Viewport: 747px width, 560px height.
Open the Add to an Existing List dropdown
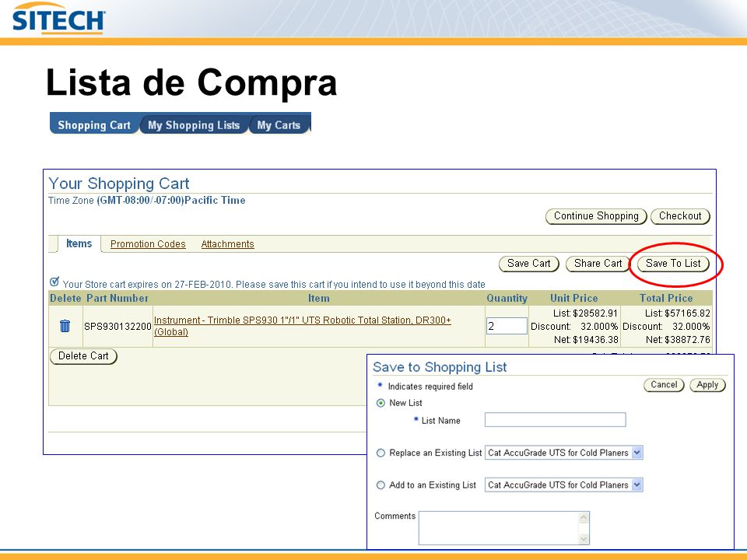pyautogui.click(x=637, y=485)
